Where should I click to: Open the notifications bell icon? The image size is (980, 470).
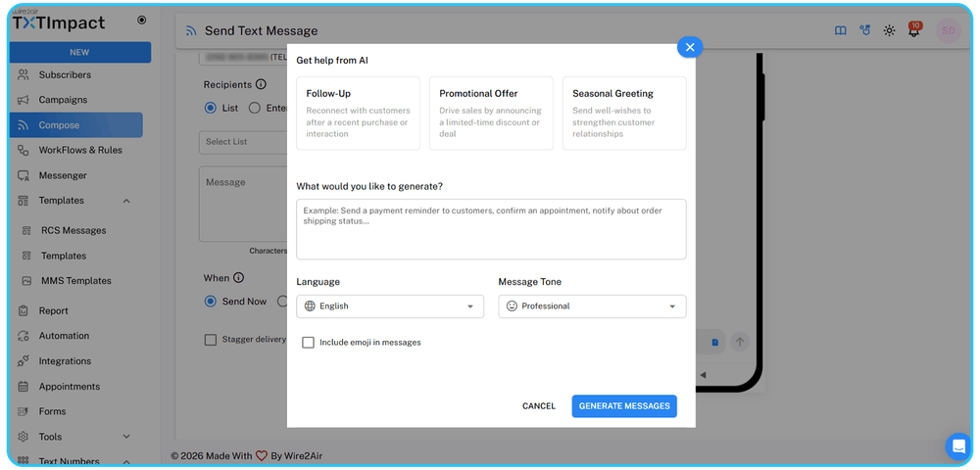913,30
